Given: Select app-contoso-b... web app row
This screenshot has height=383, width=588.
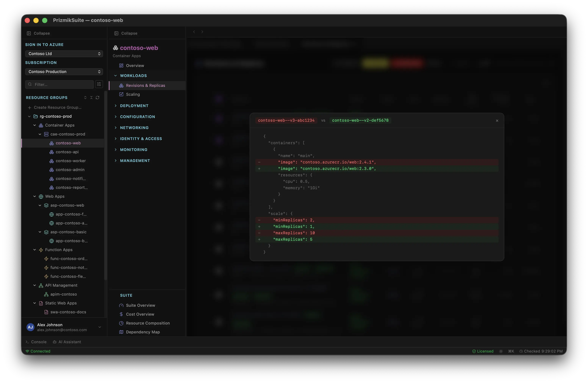Looking at the screenshot, I should [63, 241].
